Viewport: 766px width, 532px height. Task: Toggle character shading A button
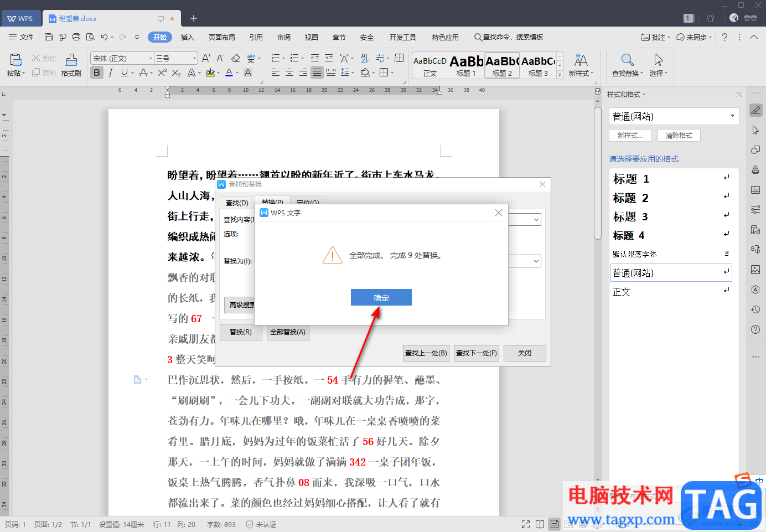(x=247, y=73)
